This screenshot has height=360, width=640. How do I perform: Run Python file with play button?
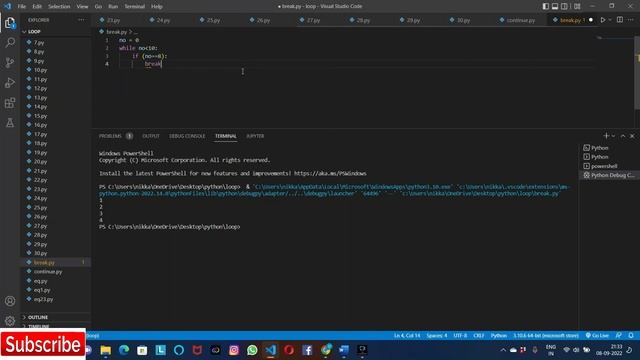click(602, 20)
